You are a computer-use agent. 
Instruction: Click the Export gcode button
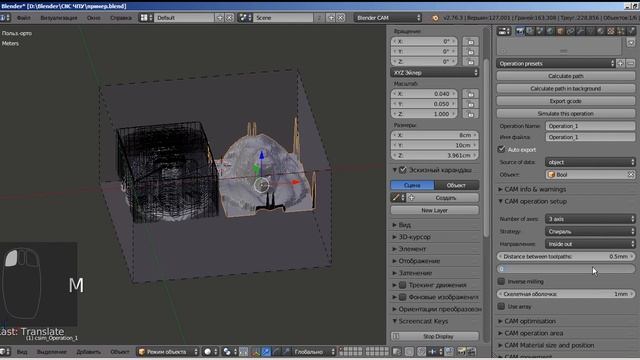(566, 101)
